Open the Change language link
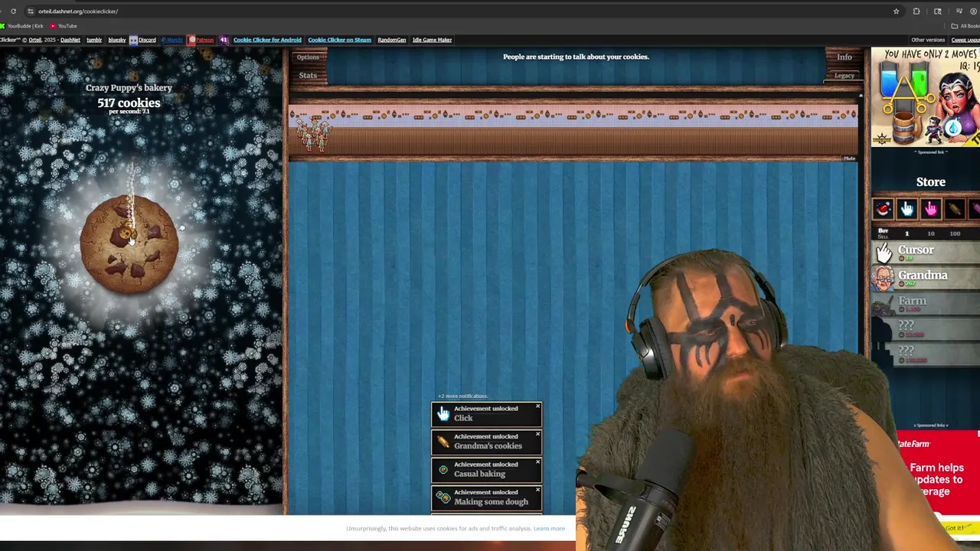This screenshot has height=551, width=980. point(965,40)
